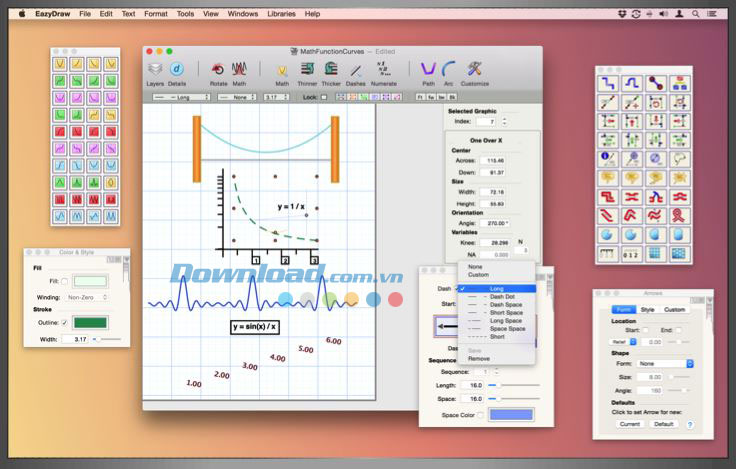Click the Details toolbar icon
The height and width of the screenshot is (469, 736).
pos(177,69)
